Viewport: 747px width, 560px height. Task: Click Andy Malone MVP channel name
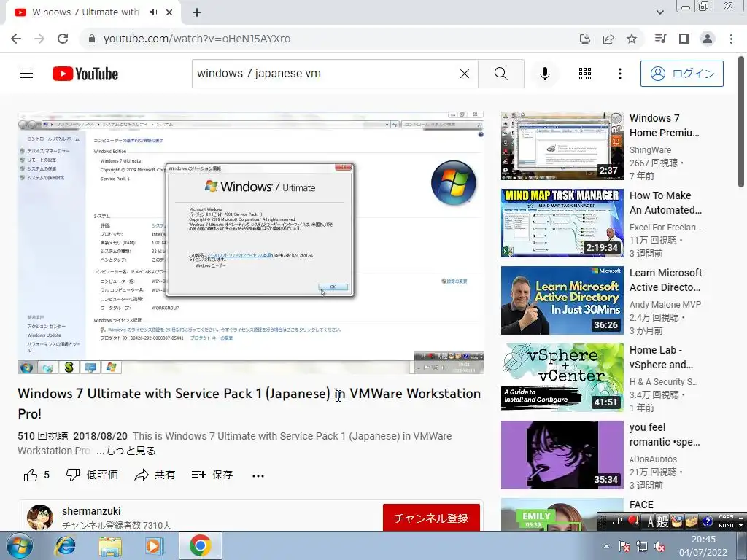coord(665,304)
